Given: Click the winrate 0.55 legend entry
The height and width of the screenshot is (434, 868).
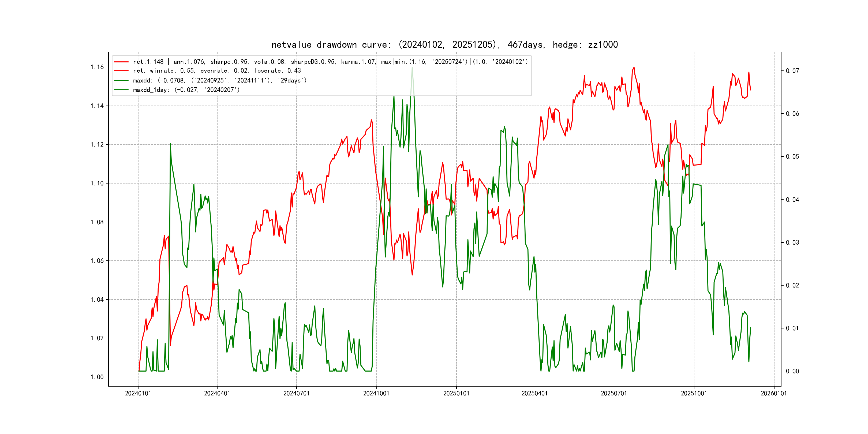Looking at the screenshot, I should point(217,71).
